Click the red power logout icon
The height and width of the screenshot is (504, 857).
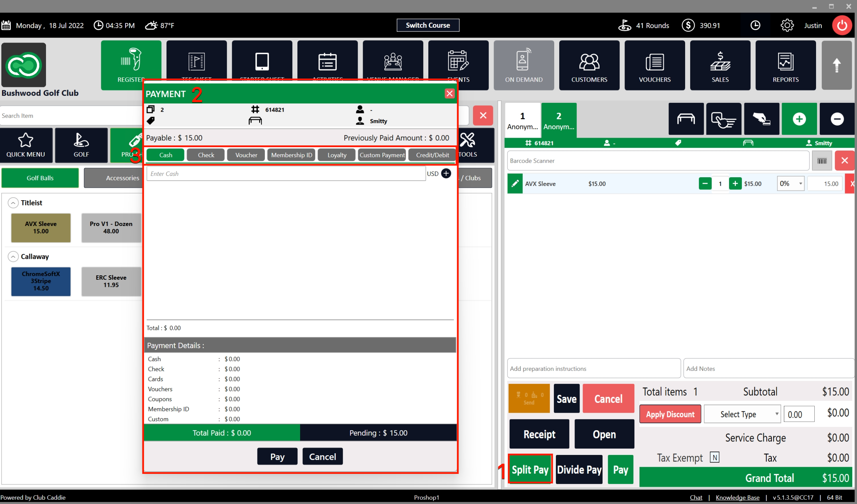[x=842, y=25]
